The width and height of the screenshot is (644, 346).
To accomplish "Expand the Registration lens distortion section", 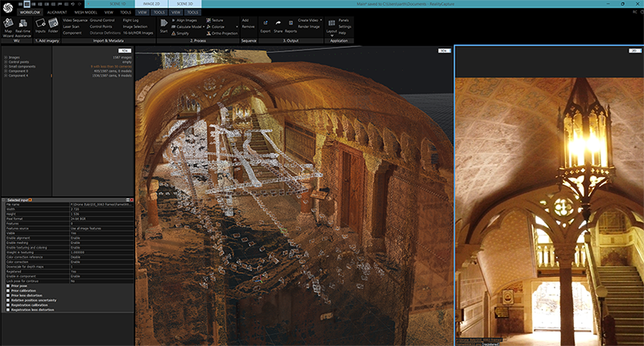I will [8, 309].
